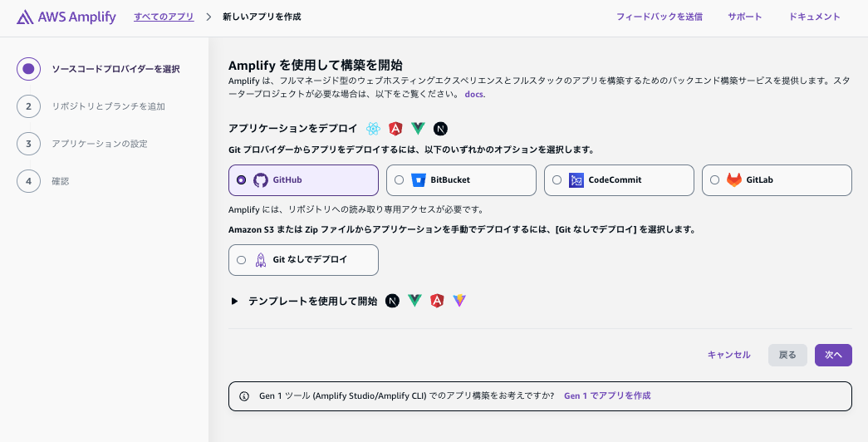Click the Amplify を使用して構築を開始 heading
The width and height of the screenshot is (868, 442).
(316, 65)
